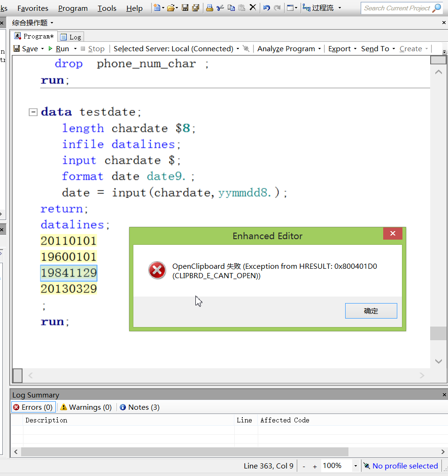448x476 pixels.
Task: Open the Favorites menu
Action: point(33,8)
